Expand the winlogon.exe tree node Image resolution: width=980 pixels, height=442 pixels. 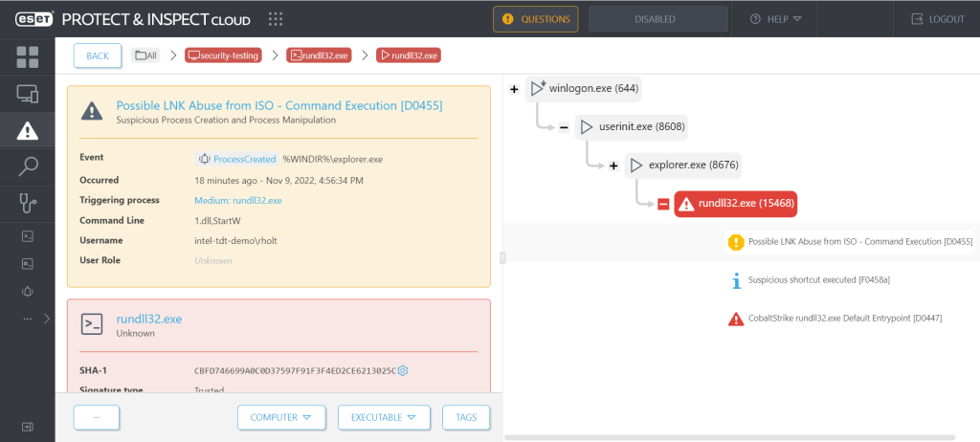point(514,89)
